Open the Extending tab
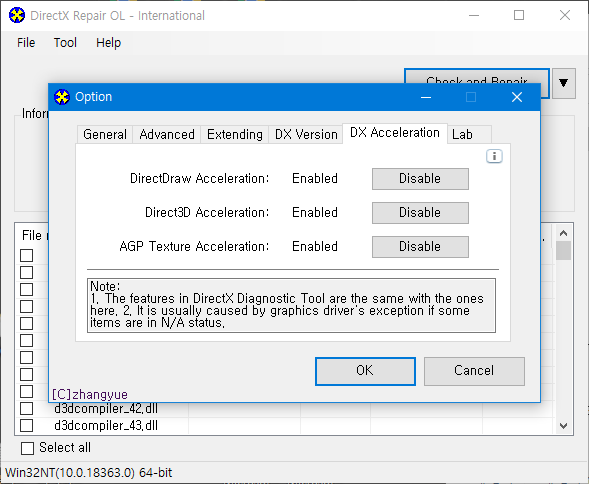 235,134
